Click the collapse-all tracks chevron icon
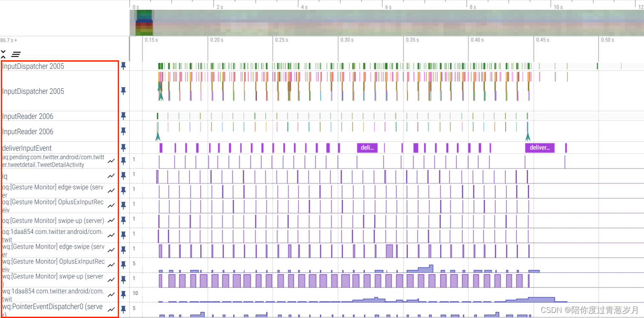Image resolution: width=644 pixels, height=318 pixels. click(3, 54)
